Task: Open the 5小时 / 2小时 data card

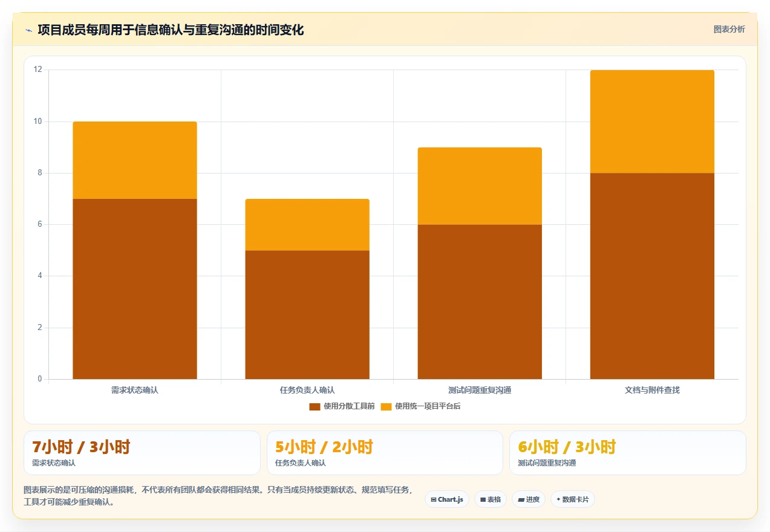Action: 385,453
